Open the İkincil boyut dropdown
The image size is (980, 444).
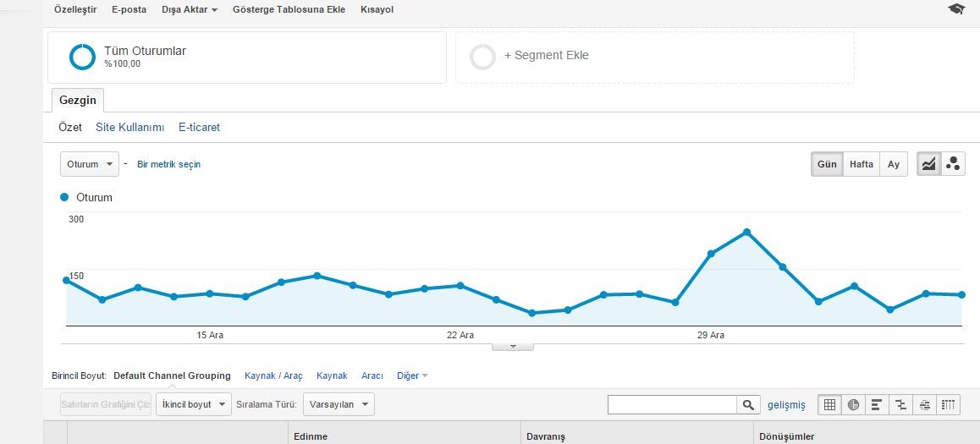tap(193, 404)
